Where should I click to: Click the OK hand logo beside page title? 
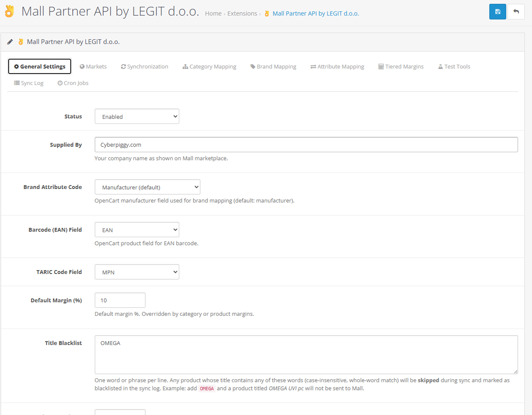point(9,11)
